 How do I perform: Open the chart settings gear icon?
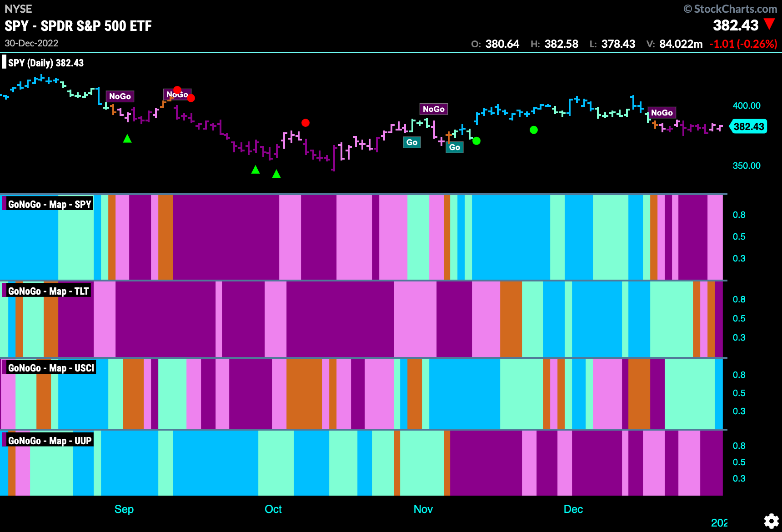771,521
